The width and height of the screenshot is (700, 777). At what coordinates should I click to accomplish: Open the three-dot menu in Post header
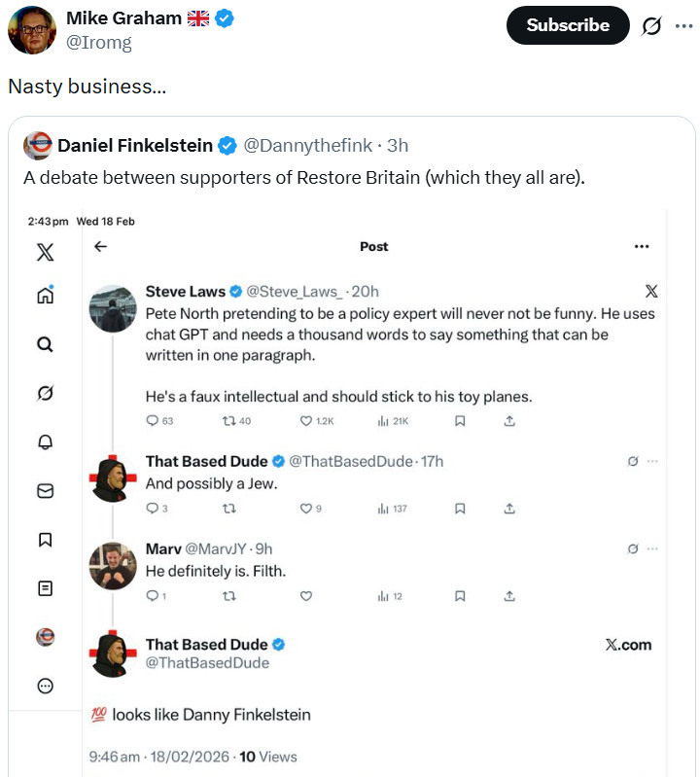click(x=642, y=247)
